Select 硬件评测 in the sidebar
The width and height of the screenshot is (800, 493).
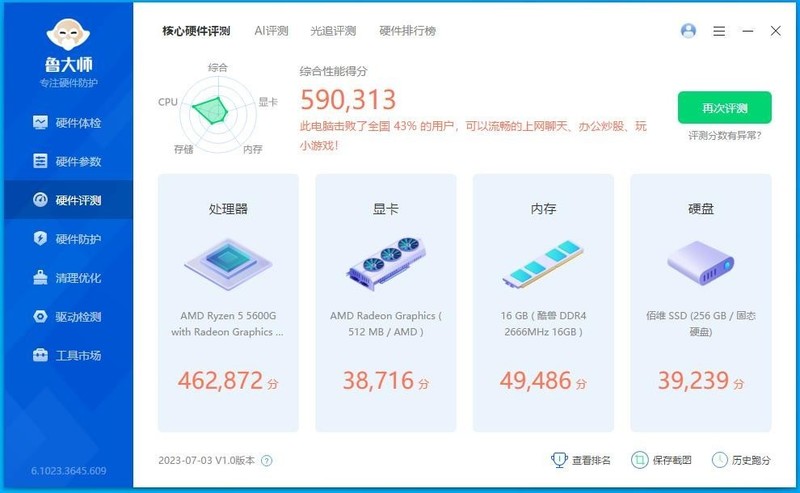point(67,200)
